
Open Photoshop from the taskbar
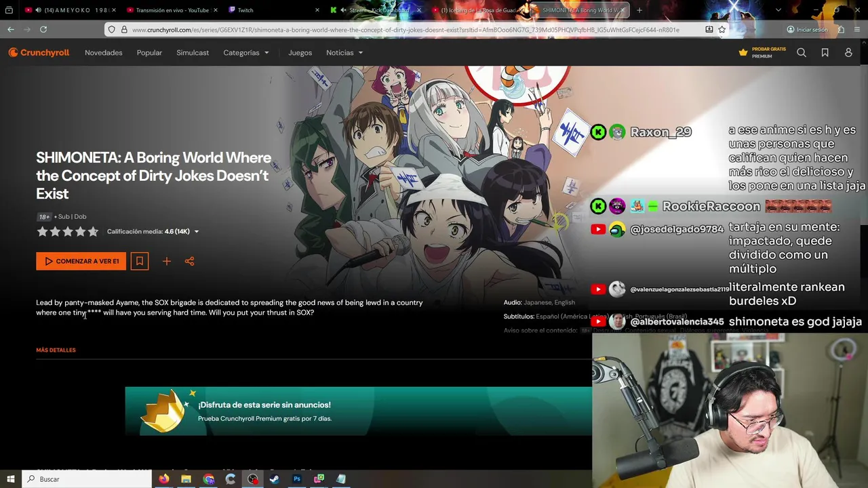pyautogui.click(x=296, y=479)
